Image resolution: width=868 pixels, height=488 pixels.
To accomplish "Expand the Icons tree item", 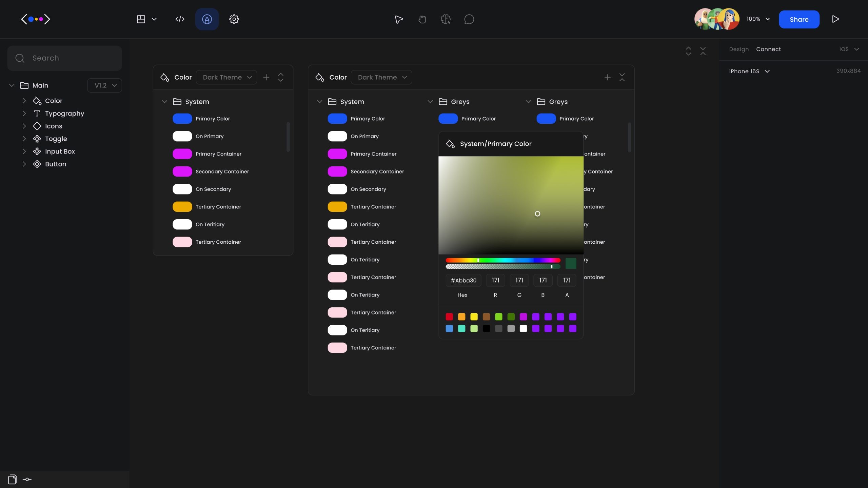I will coord(24,126).
